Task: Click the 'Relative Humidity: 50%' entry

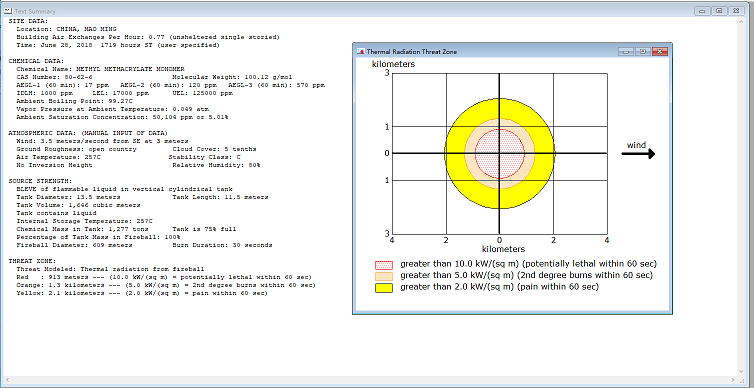Action: pyautogui.click(x=216, y=165)
